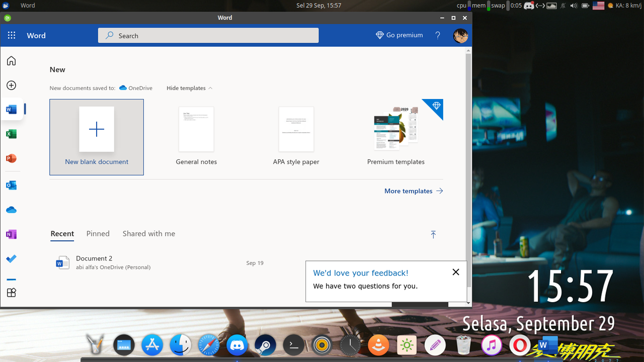Viewport: 644px width, 362px height.
Task: Open More templates link
Action: (x=414, y=191)
